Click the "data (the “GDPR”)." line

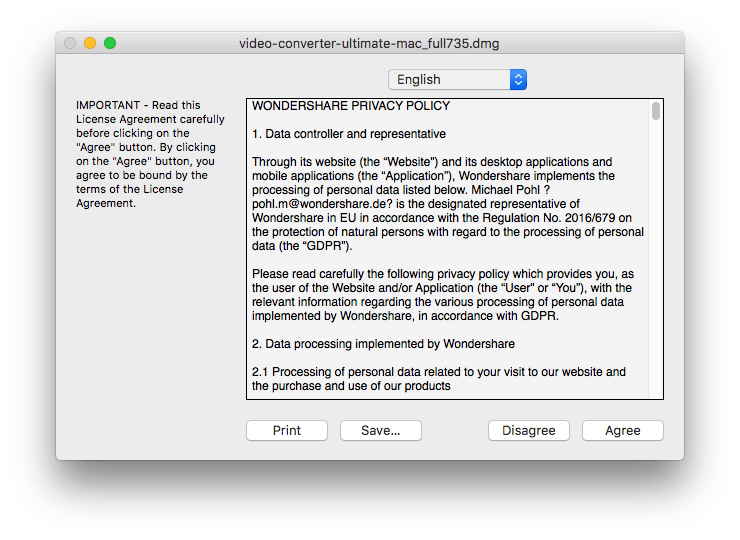pyautogui.click(x=302, y=246)
